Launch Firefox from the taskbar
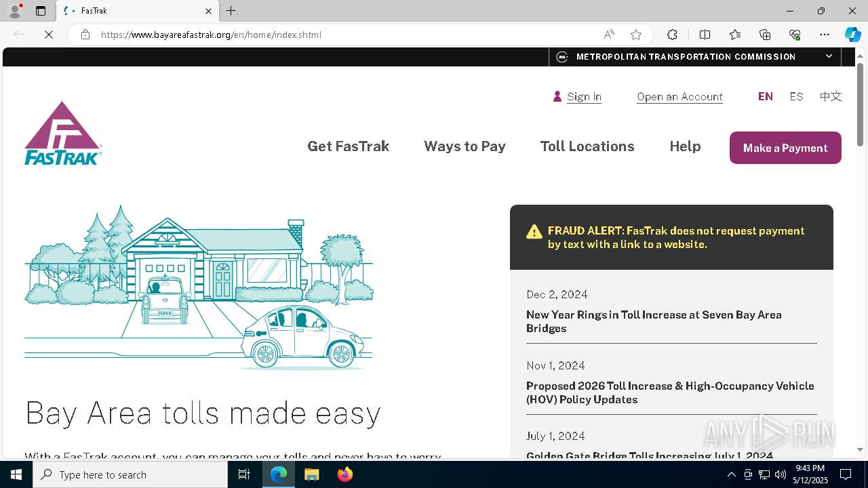This screenshot has width=868, height=488. click(345, 474)
